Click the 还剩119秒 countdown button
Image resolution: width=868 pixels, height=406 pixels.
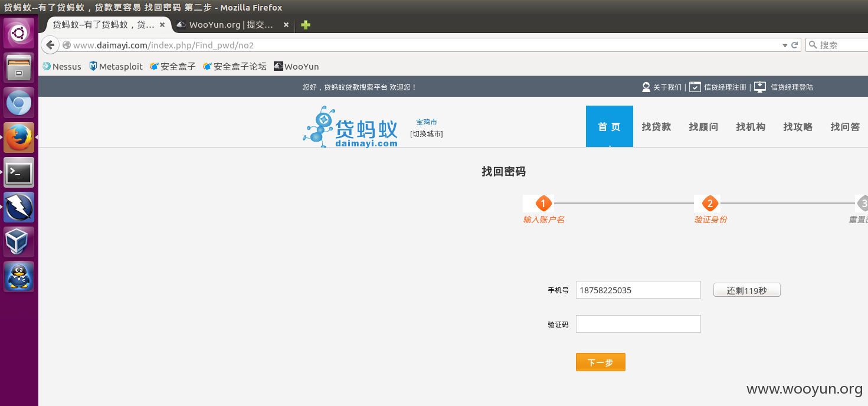[x=747, y=290]
